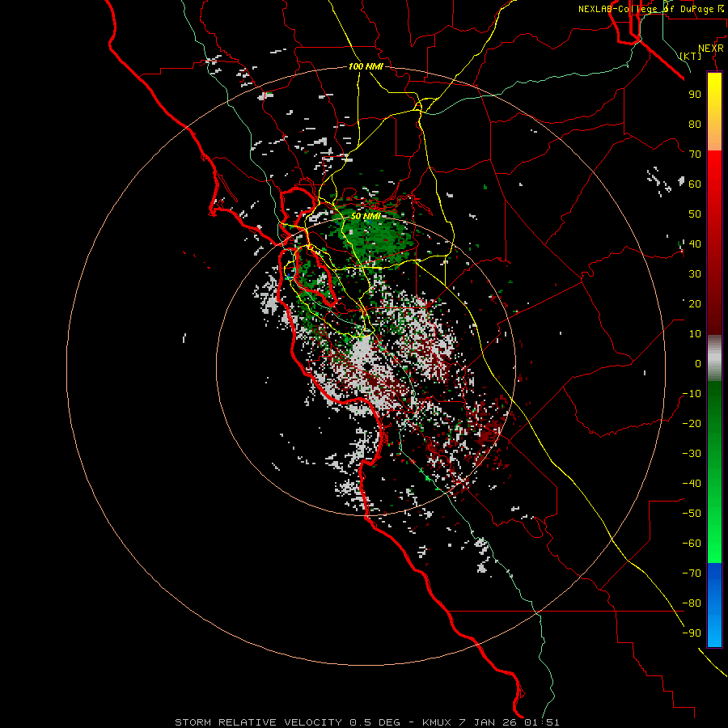
Task: Click the positive "60" scale value
Action: click(695, 184)
